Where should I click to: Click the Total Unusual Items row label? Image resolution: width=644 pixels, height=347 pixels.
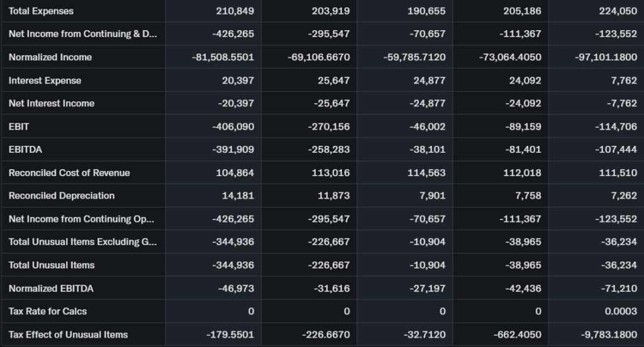(52, 265)
